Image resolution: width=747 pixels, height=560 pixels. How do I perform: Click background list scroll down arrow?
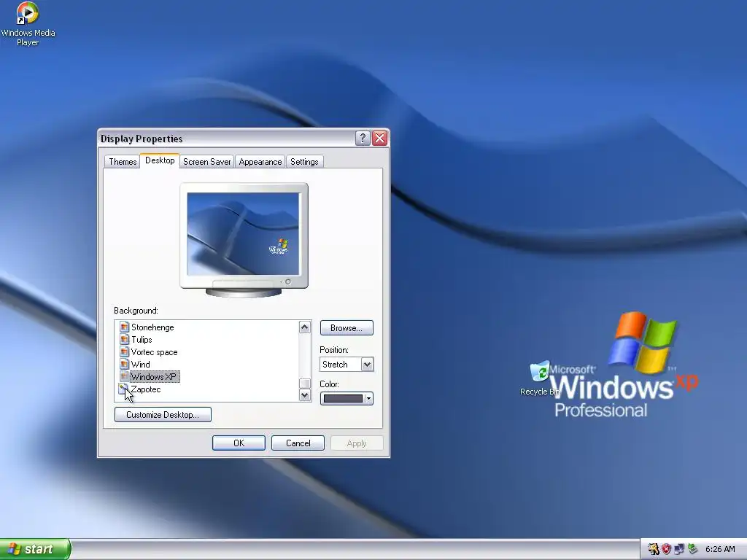pos(305,395)
